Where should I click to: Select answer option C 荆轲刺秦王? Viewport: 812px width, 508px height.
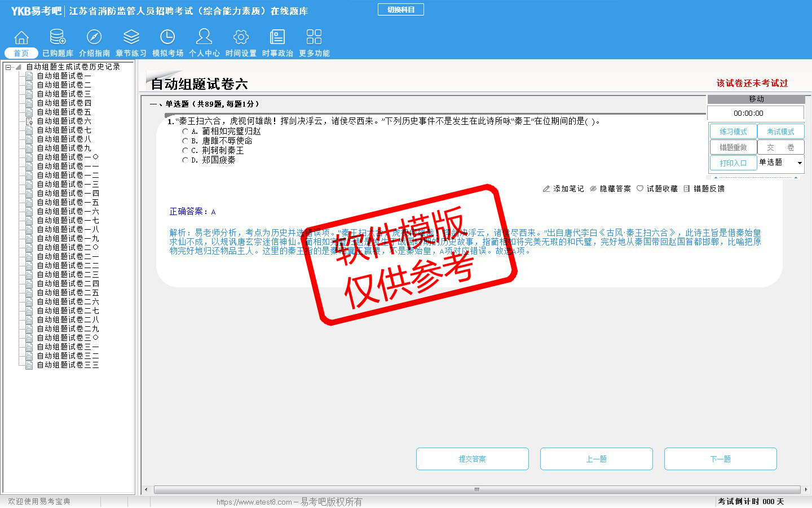pos(185,150)
